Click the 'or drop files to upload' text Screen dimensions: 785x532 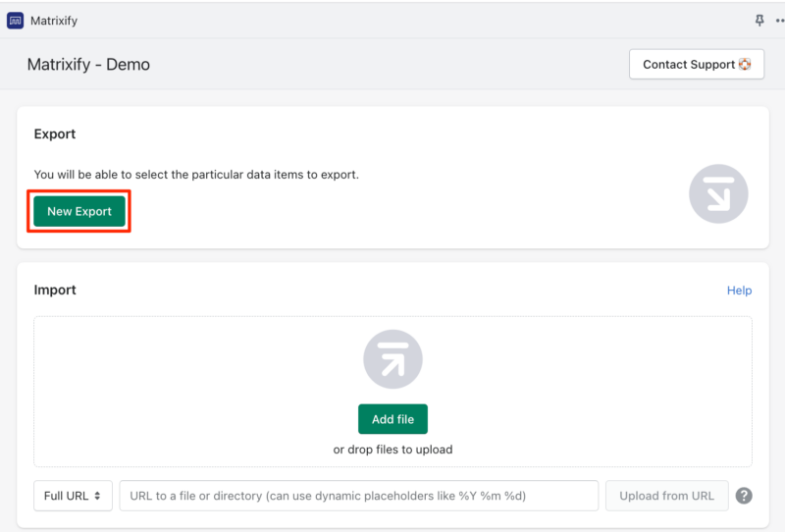point(393,450)
